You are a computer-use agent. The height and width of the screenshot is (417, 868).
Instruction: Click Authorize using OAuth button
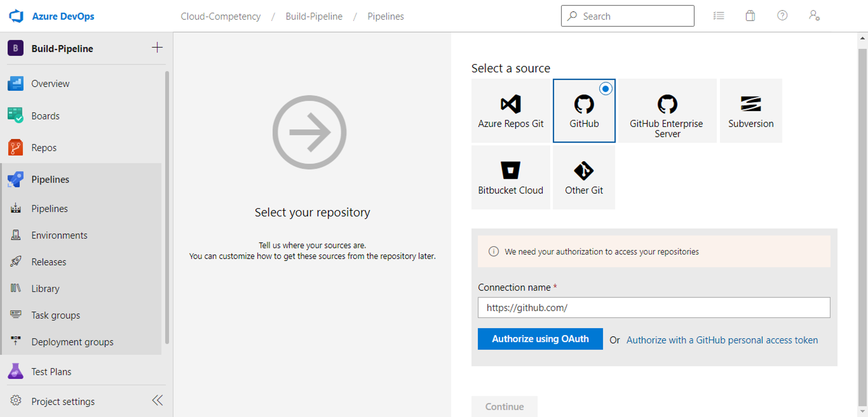pos(540,339)
